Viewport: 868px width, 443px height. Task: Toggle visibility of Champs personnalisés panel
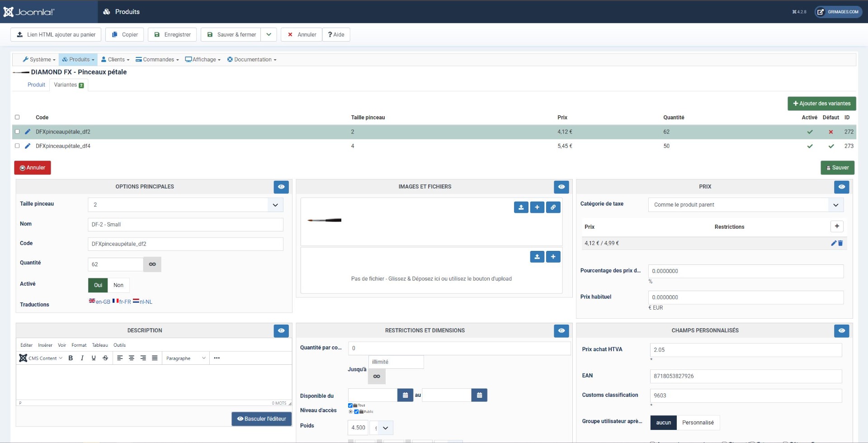click(x=842, y=331)
